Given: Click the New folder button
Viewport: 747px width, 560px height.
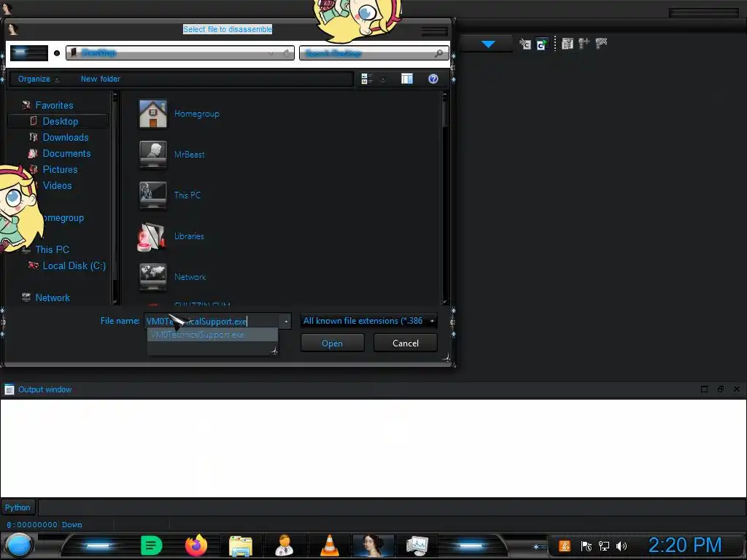Looking at the screenshot, I should click(101, 79).
